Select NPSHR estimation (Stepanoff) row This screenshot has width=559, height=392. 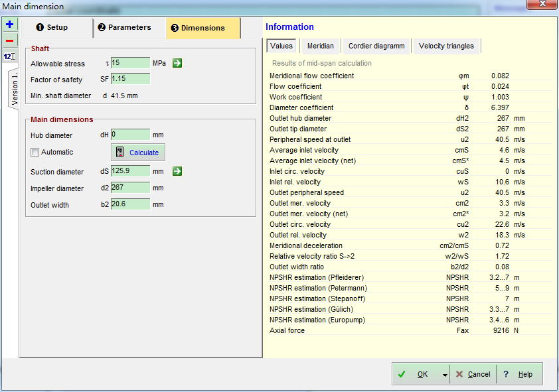tap(410, 298)
